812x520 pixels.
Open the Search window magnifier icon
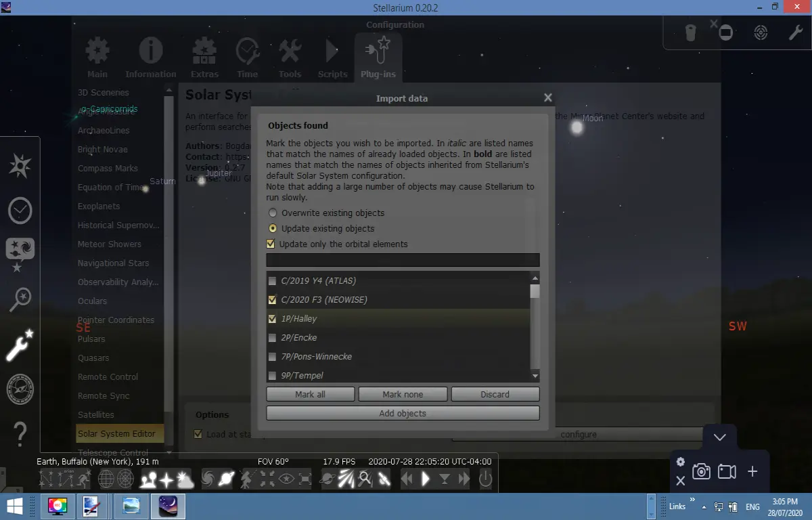click(20, 300)
